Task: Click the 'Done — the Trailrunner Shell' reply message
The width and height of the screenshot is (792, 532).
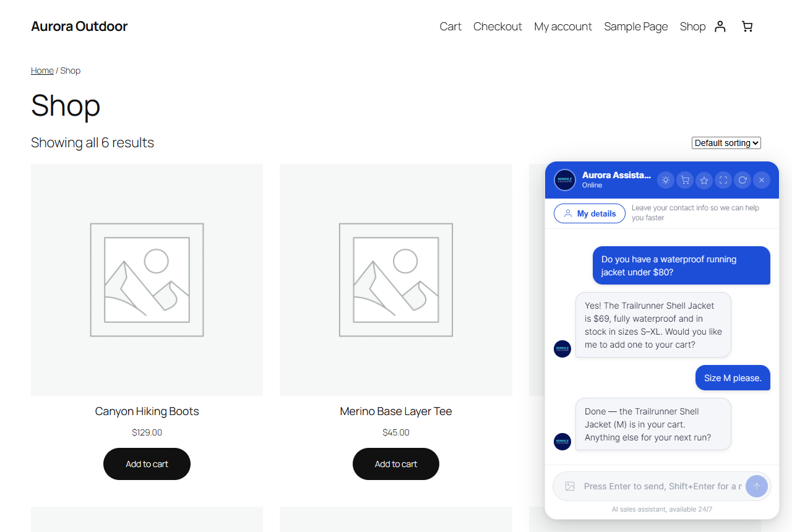Action: (x=653, y=424)
